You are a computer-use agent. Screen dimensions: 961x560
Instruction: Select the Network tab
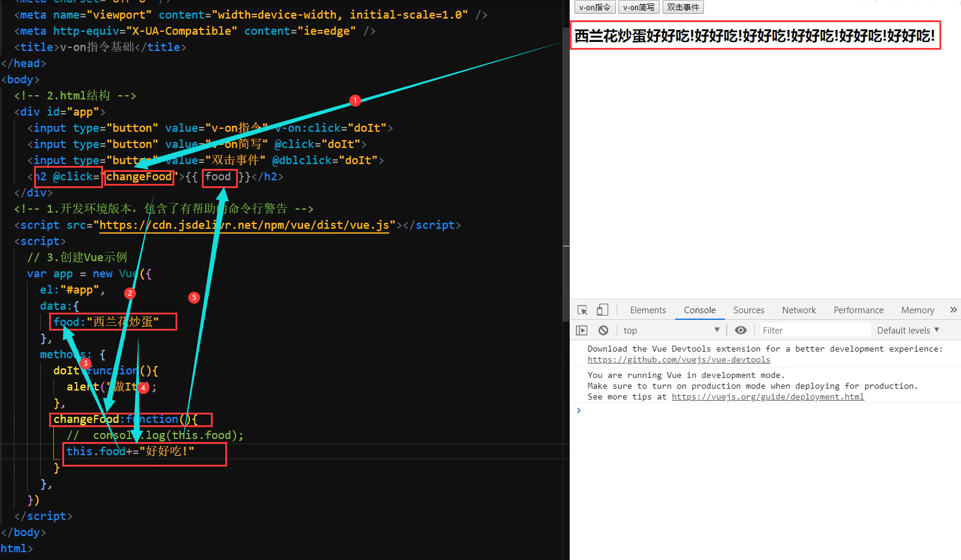(799, 310)
